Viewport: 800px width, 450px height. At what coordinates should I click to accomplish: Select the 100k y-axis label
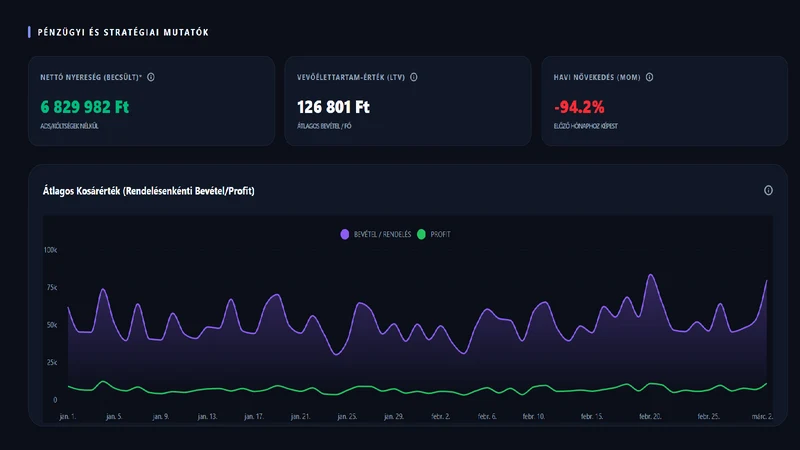click(x=51, y=250)
